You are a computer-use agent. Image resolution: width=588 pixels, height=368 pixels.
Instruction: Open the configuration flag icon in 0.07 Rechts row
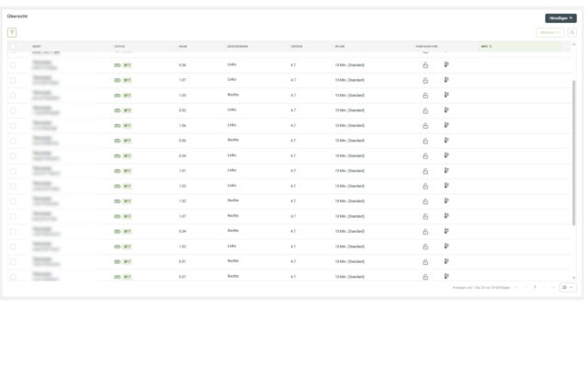coord(447,276)
